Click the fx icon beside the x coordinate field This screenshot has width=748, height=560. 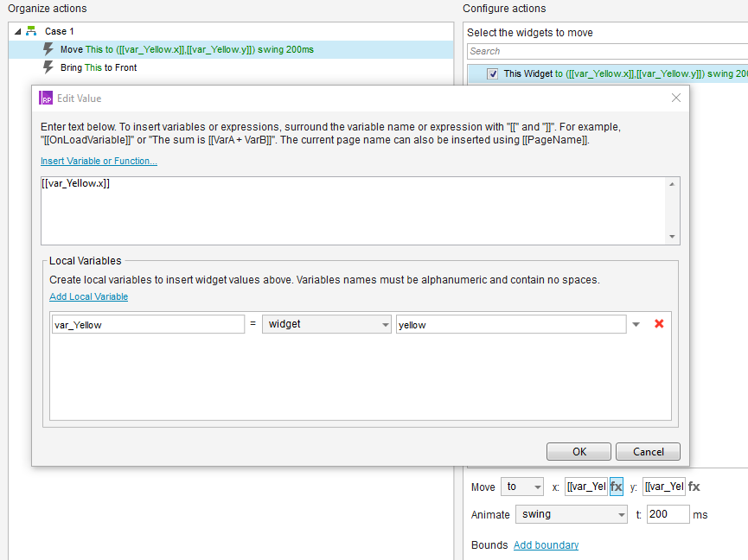point(615,486)
